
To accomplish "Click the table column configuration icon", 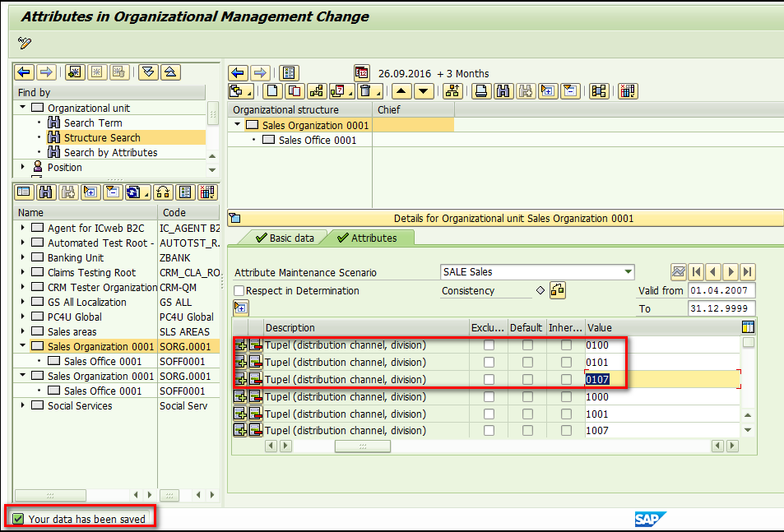I will (x=748, y=327).
